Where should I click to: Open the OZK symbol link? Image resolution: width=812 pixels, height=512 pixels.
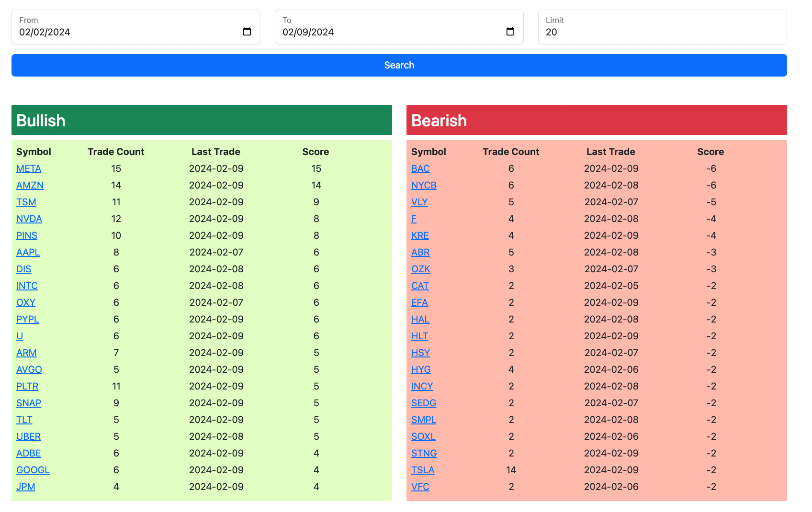(421, 269)
